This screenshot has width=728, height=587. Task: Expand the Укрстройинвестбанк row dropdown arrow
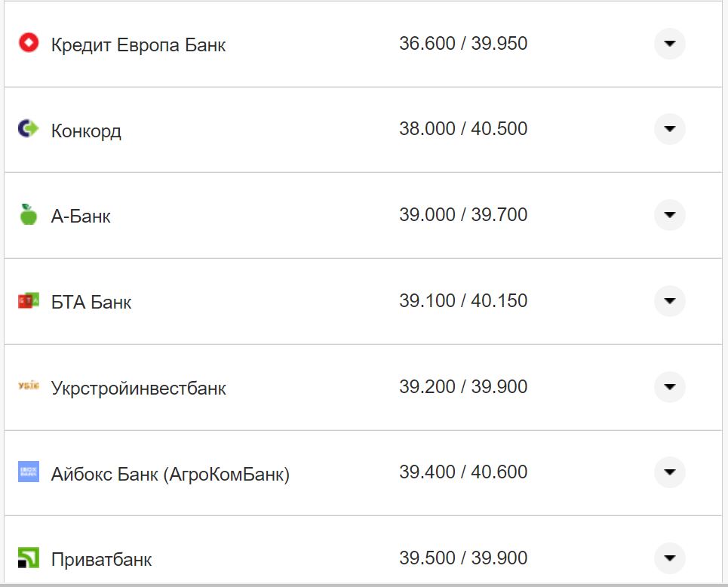pos(669,387)
